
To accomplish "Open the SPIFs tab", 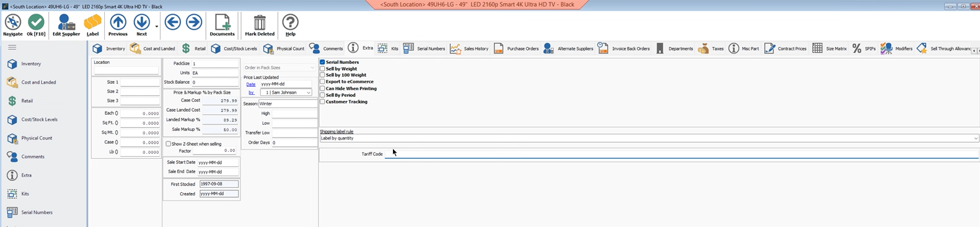I will [863, 48].
